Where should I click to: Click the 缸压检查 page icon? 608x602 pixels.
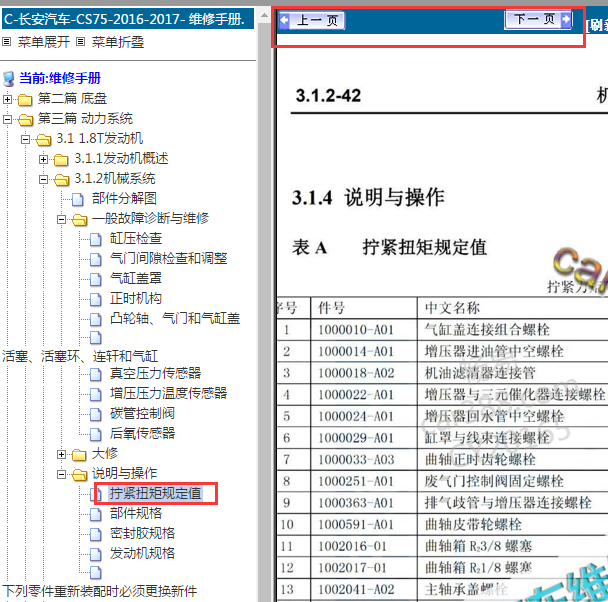pos(96,240)
